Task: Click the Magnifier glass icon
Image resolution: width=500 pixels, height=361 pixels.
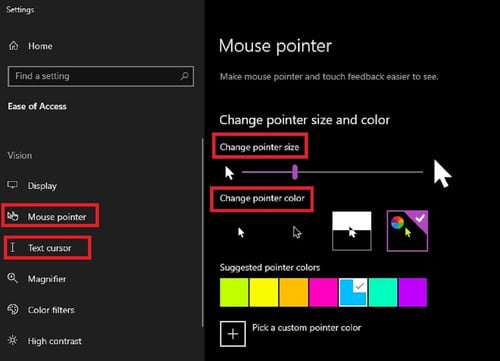Action: pyautogui.click(x=13, y=278)
